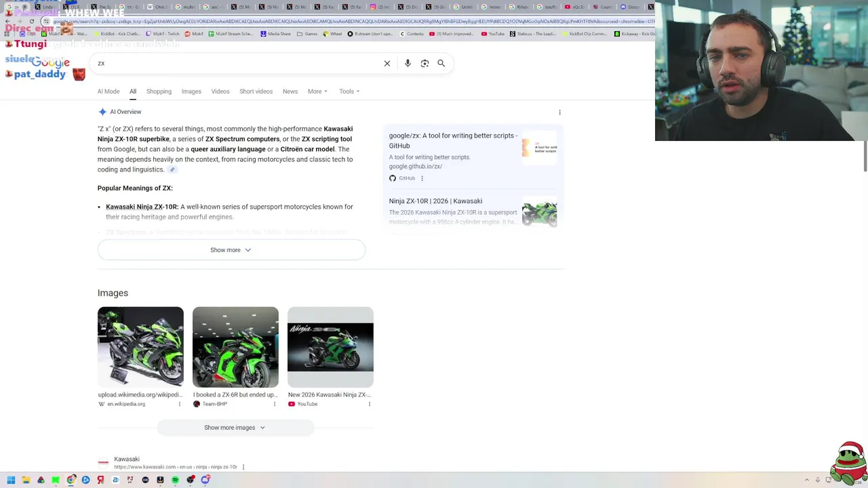
Task: Switch to the Videos tab
Action: pyautogui.click(x=220, y=91)
